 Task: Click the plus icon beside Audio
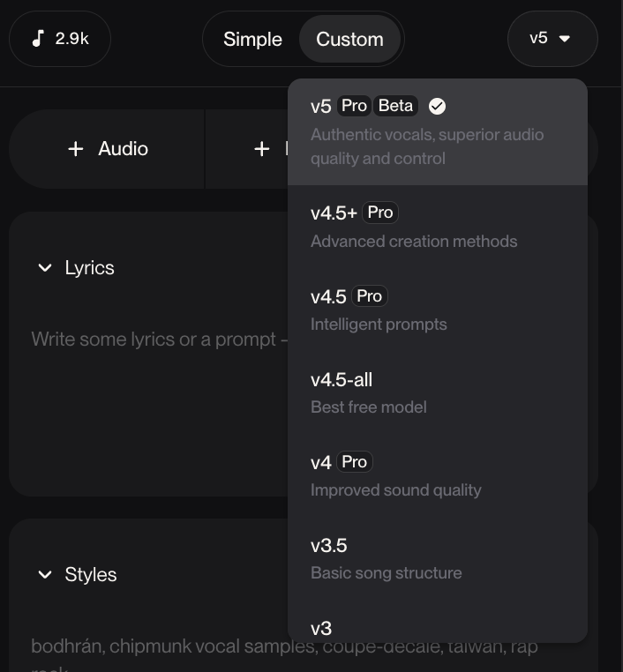click(x=76, y=149)
